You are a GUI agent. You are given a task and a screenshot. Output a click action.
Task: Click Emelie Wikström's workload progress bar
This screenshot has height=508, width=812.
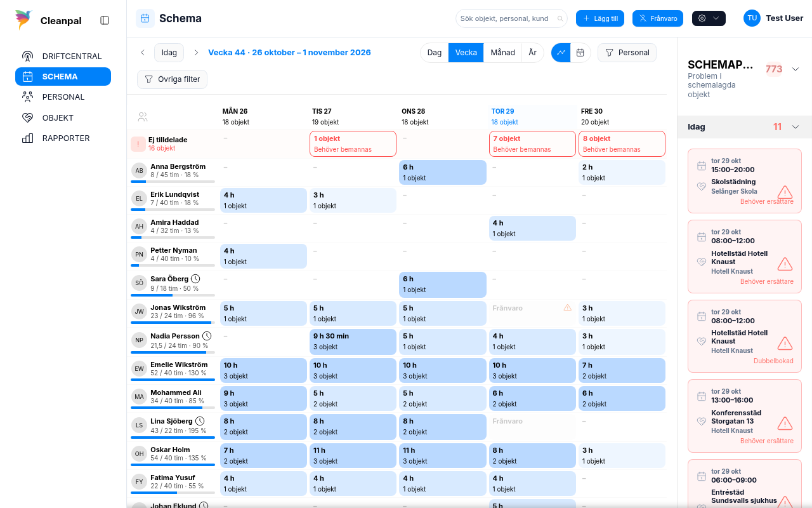(173, 380)
